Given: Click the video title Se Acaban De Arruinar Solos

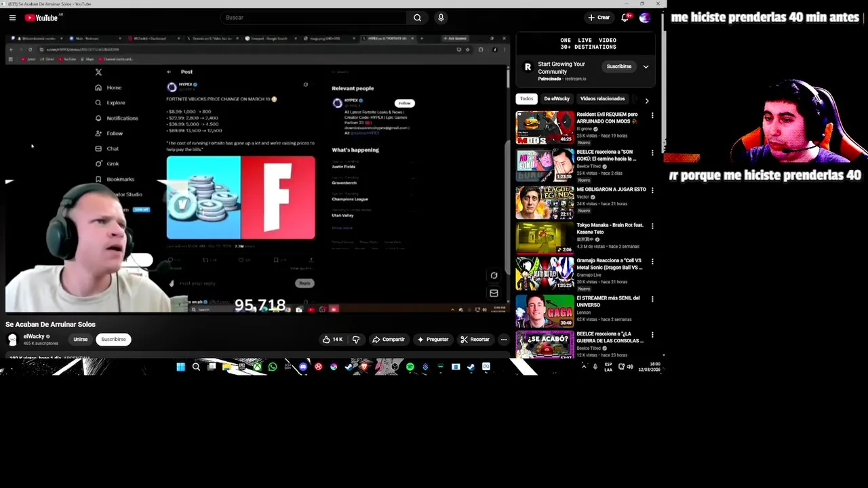Looking at the screenshot, I should [x=51, y=325].
